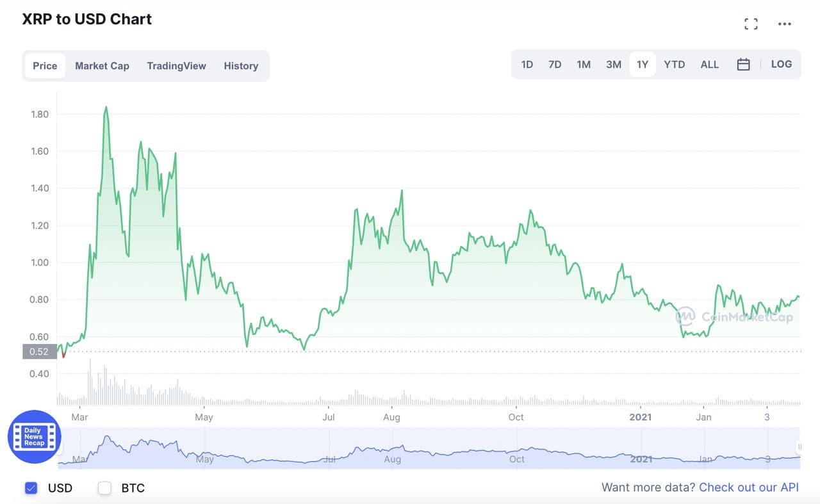Choose the 7D time range
Screen dimensions: 820x504
(555, 65)
